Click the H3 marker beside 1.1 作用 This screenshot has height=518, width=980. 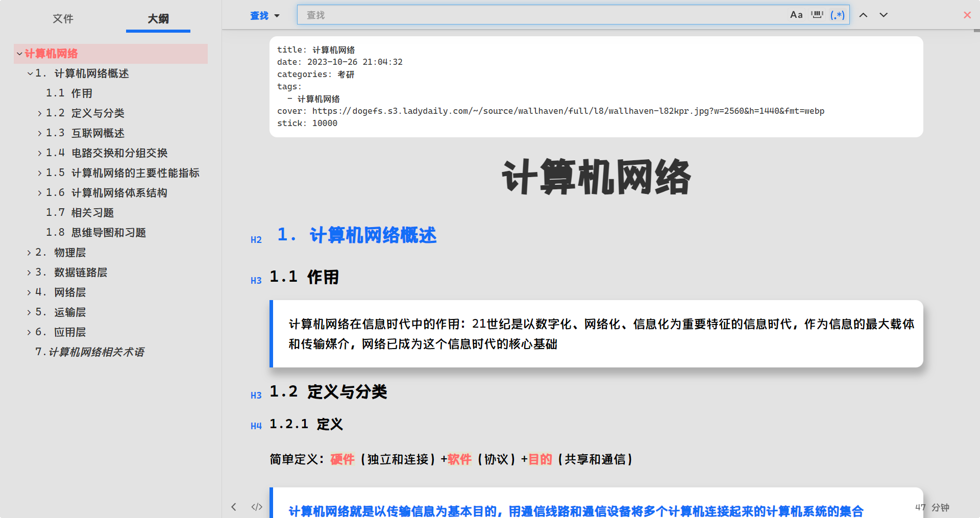(x=256, y=281)
